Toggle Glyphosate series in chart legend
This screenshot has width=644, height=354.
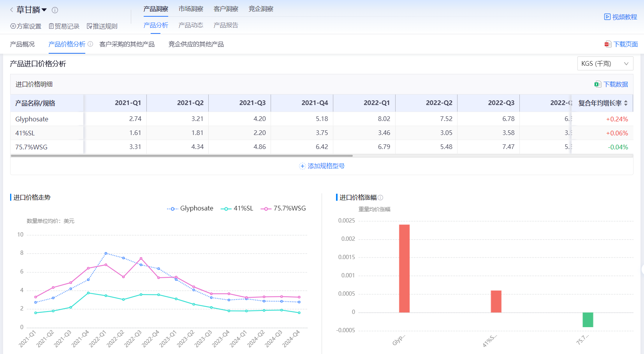[x=190, y=209]
